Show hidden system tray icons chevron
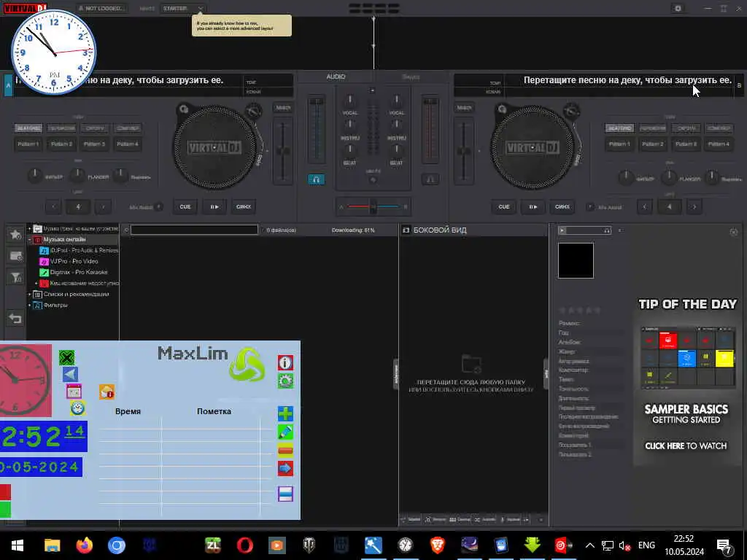 point(589,545)
